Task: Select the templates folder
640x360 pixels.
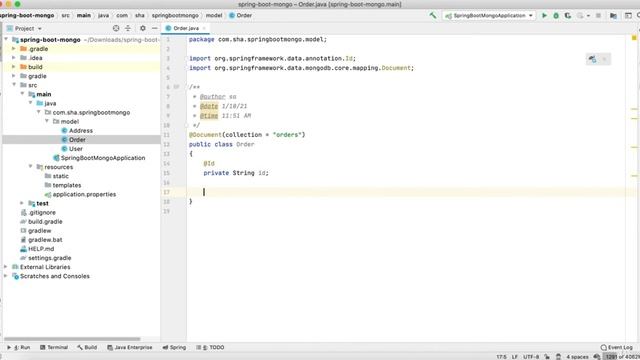Action: pyautogui.click(x=63, y=185)
